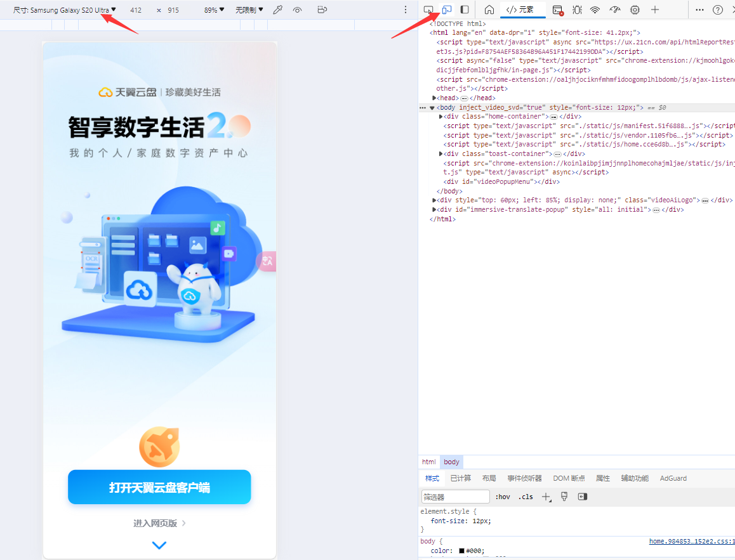Open the 无限制 throttling dropdown
The image size is (735, 560).
click(x=249, y=10)
